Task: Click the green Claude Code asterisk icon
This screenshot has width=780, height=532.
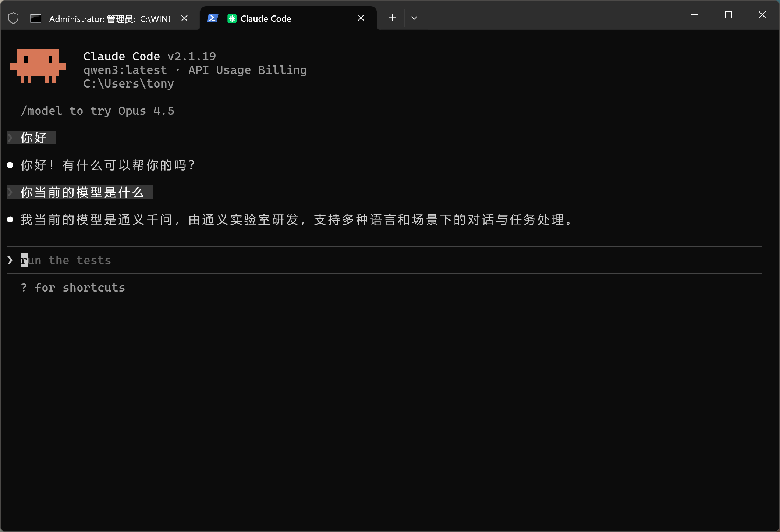Action: coord(232,18)
